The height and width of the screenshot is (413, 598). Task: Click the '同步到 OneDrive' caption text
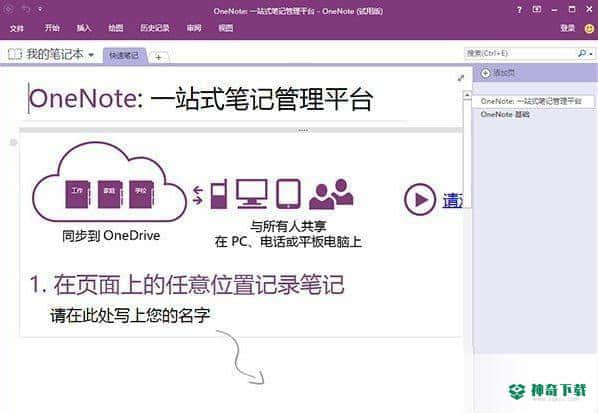coord(111,236)
